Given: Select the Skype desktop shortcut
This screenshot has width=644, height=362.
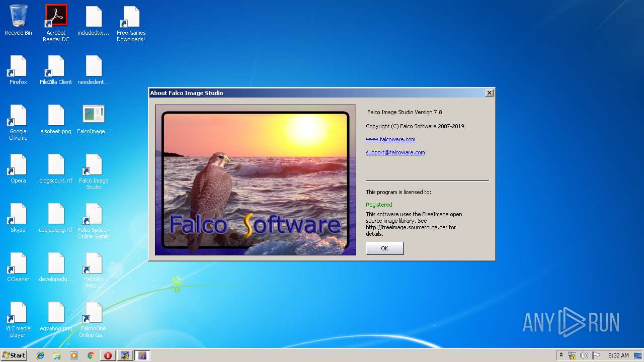Looking at the screenshot, I should 18,218.
